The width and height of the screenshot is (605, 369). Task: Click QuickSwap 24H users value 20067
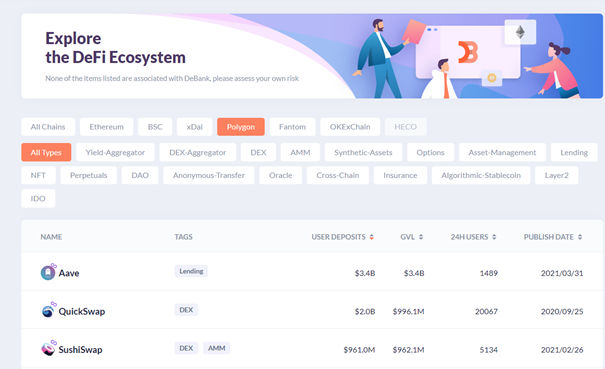486,311
